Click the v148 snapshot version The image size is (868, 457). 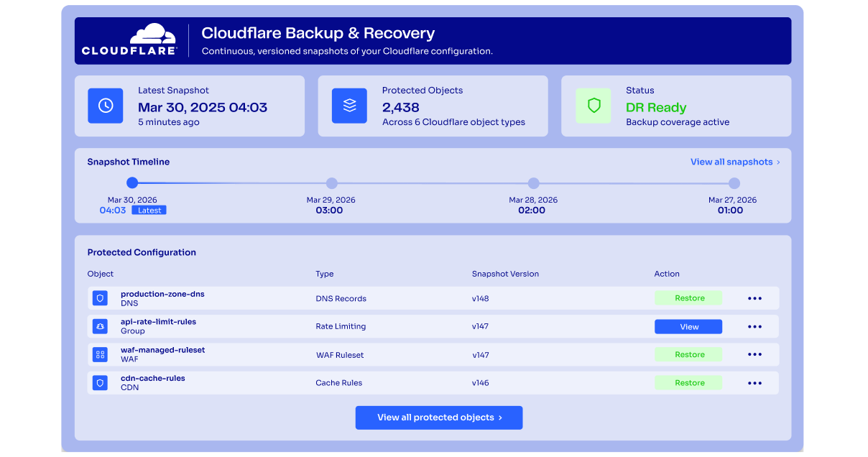[480, 298]
